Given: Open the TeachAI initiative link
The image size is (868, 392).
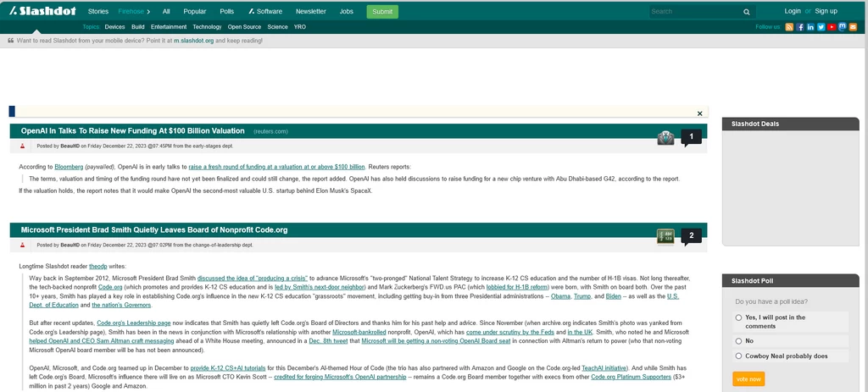Looking at the screenshot, I should click(604, 367).
